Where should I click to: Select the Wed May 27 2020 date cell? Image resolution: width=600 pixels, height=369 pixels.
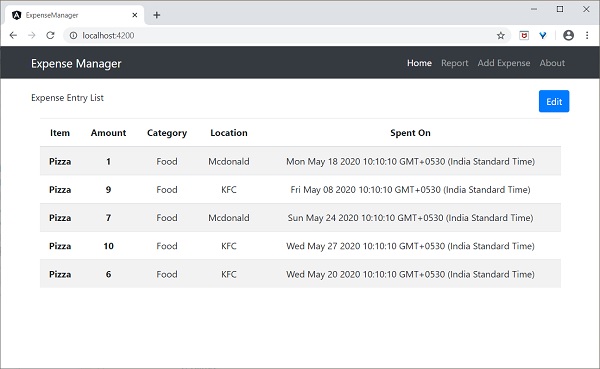411,246
